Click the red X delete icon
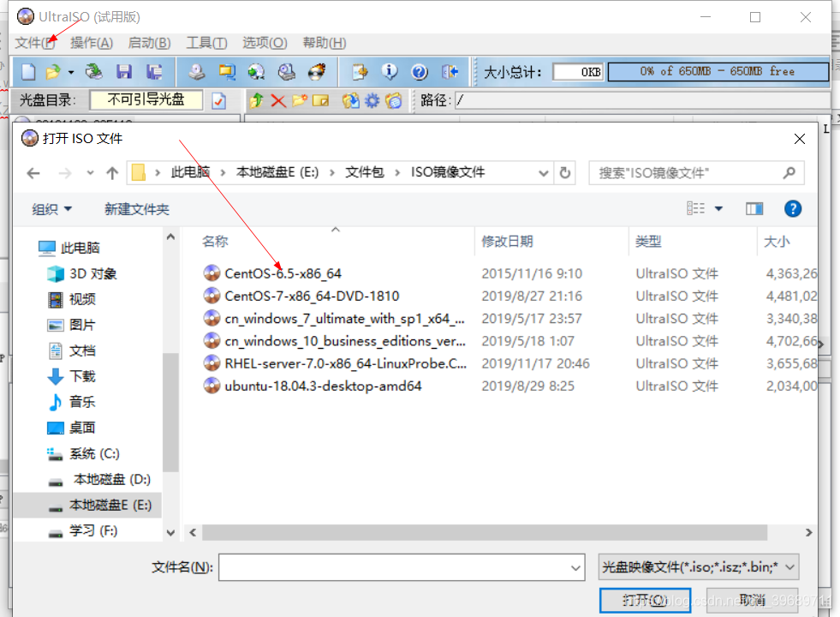 click(x=278, y=100)
